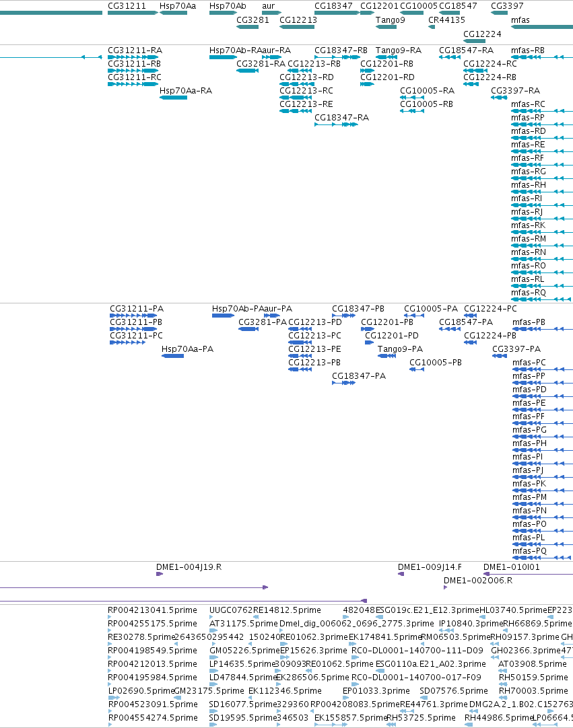Screen dimensions: 573x728
Task: Select transcript mfas-RQ
Action: point(529,293)
